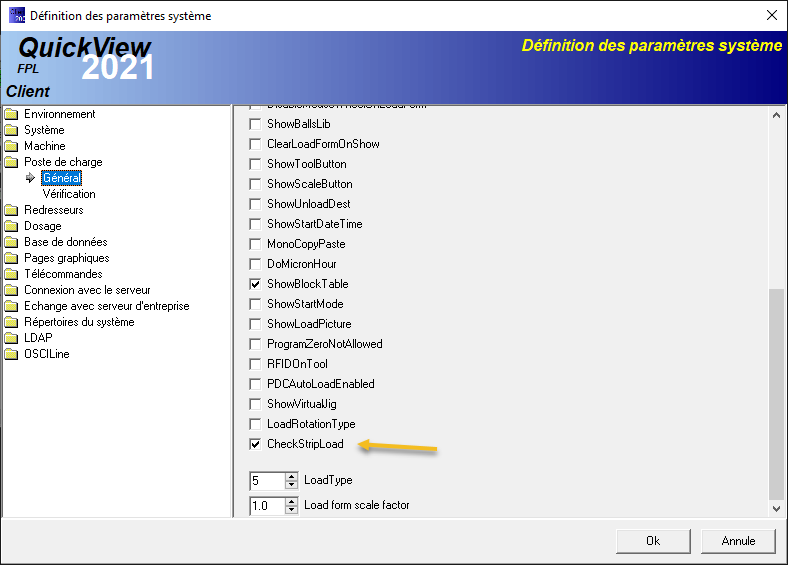This screenshot has height=565, width=788.
Task: Uncheck the ShowBlockTable checkbox
Action: click(x=255, y=284)
